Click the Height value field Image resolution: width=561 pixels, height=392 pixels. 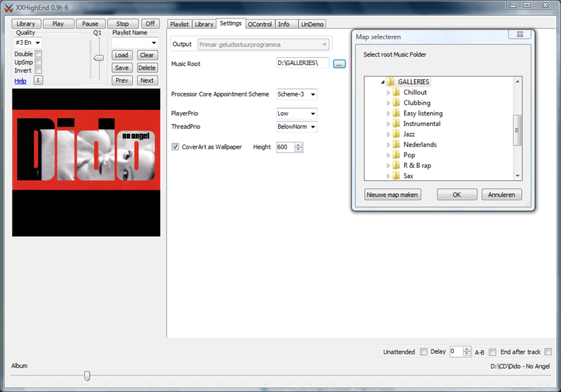(x=286, y=147)
